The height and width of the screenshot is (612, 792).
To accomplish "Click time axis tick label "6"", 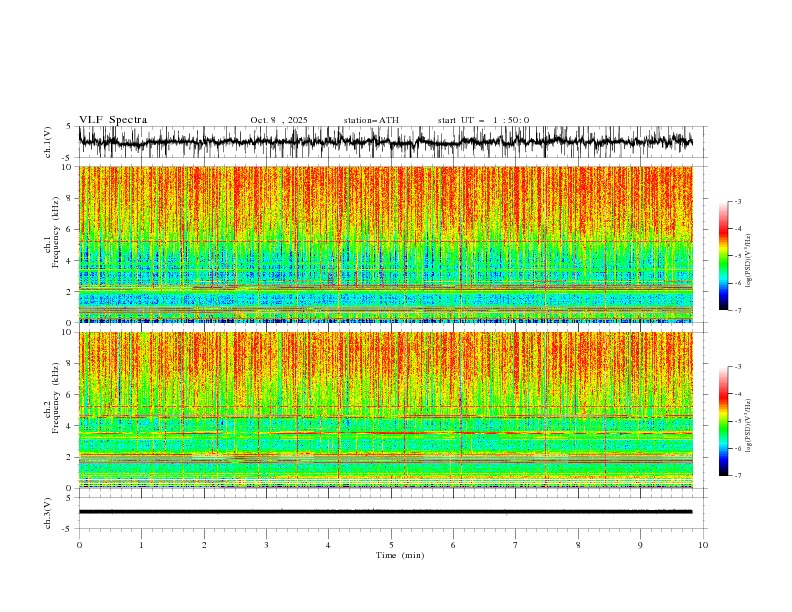I will point(454,545).
